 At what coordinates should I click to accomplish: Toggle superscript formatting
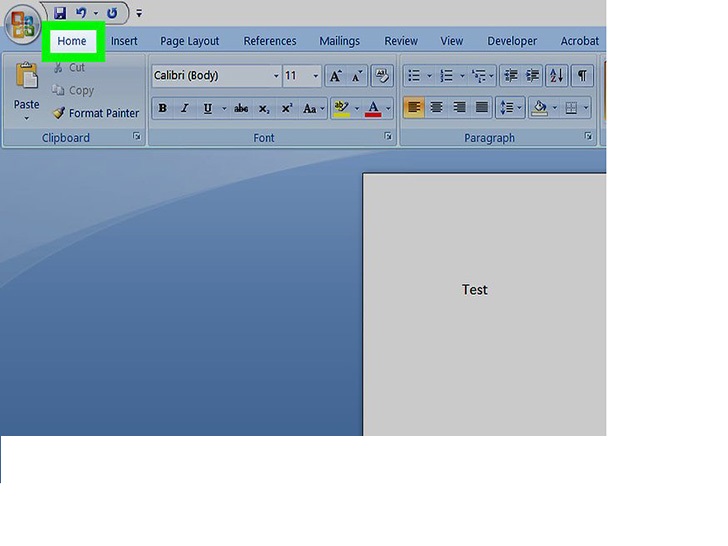click(287, 108)
